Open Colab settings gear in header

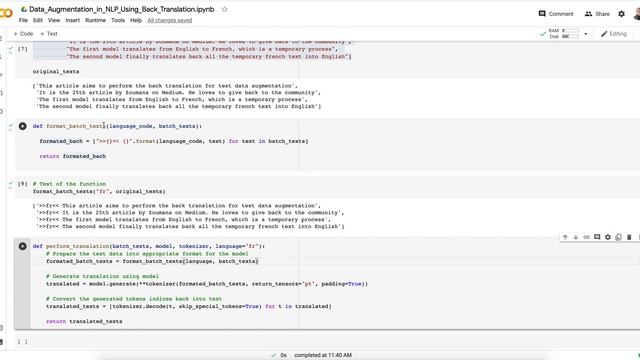[621, 14]
